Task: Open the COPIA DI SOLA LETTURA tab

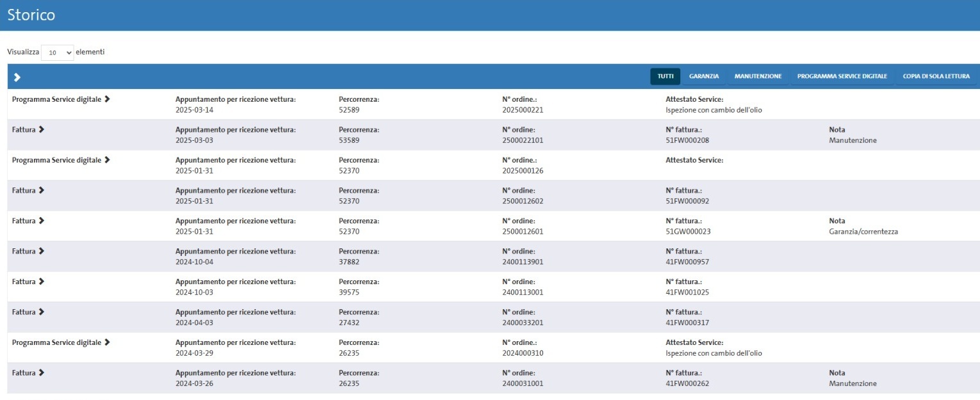Action: coord(936,76)
